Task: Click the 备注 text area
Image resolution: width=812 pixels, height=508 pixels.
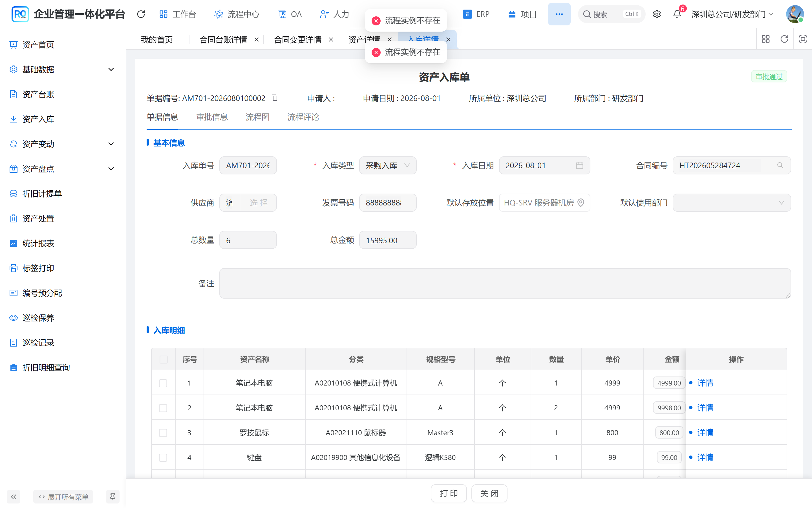Action: [x=505, y=283]
